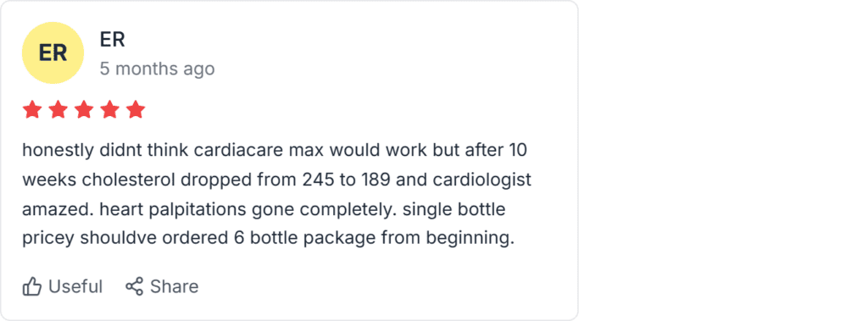Click the line starting 'pricey shouldve ordered'
This screenshot has width=868, height=321.
[x=269, y=239]
